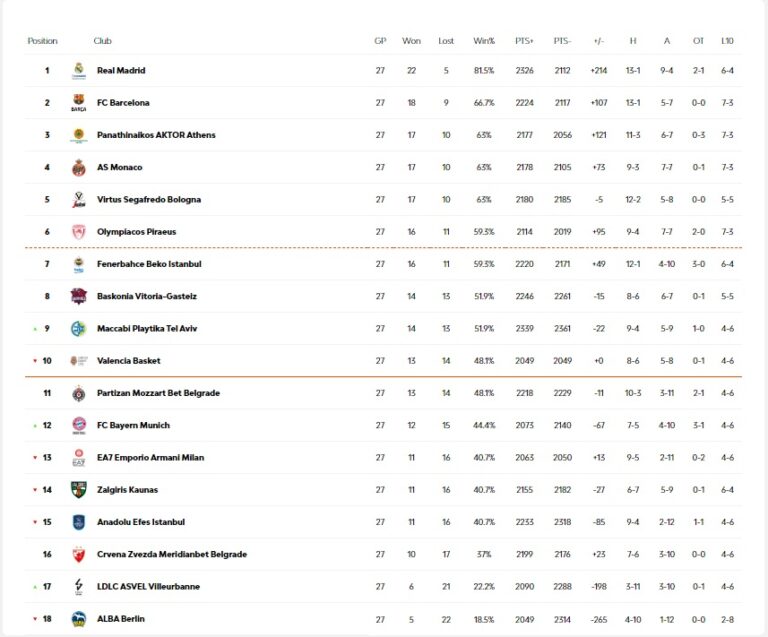Viewport: 768px width, 637px height.
Task: Click the ALBA Berlin club logo
Action: (x=79, y=619)
